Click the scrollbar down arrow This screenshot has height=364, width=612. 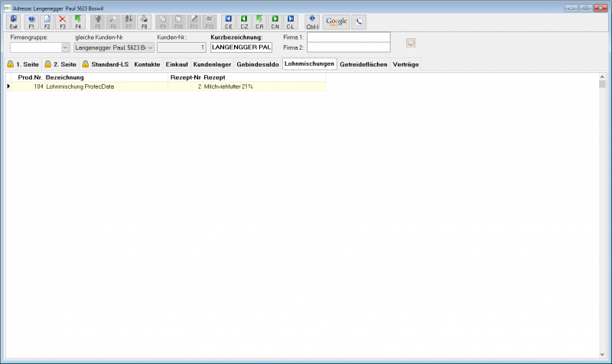[x=602, y=354]
